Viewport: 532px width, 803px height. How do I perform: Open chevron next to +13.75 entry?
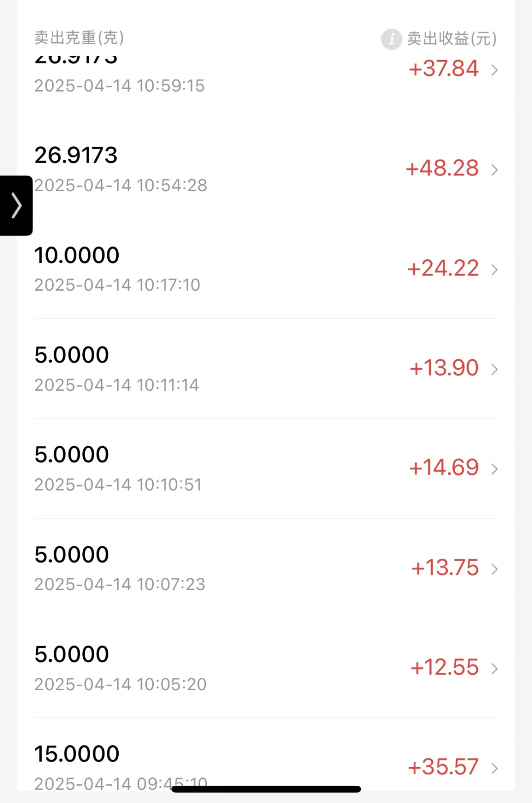coord(495,569)
